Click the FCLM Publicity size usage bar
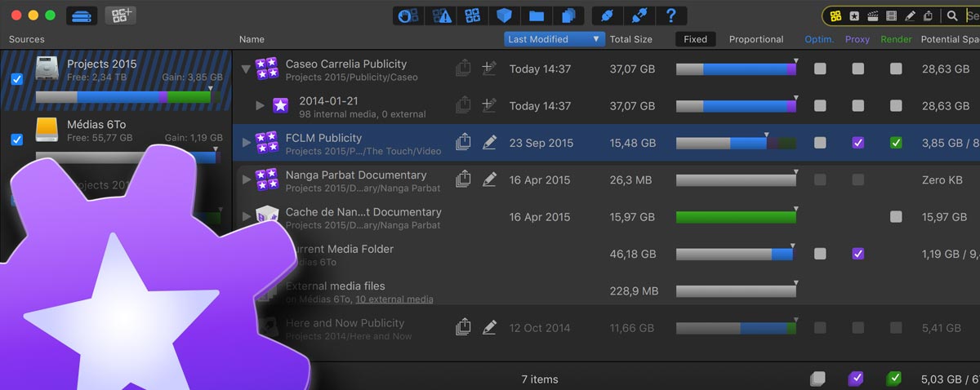Screen dimensions: 980x390 coord(736,143)
